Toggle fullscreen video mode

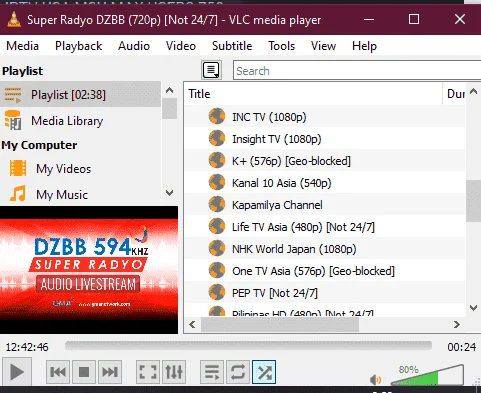pyautogui.click(x=148, y=372)
